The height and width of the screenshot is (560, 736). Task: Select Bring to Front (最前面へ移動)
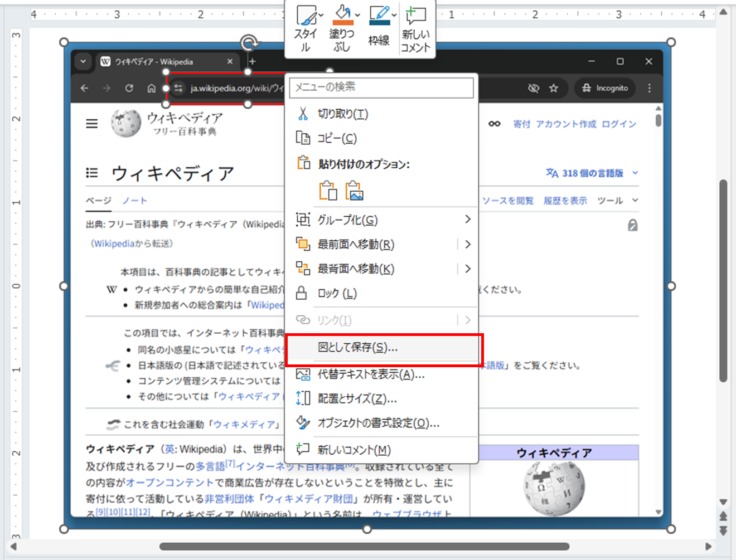[356, 244]
